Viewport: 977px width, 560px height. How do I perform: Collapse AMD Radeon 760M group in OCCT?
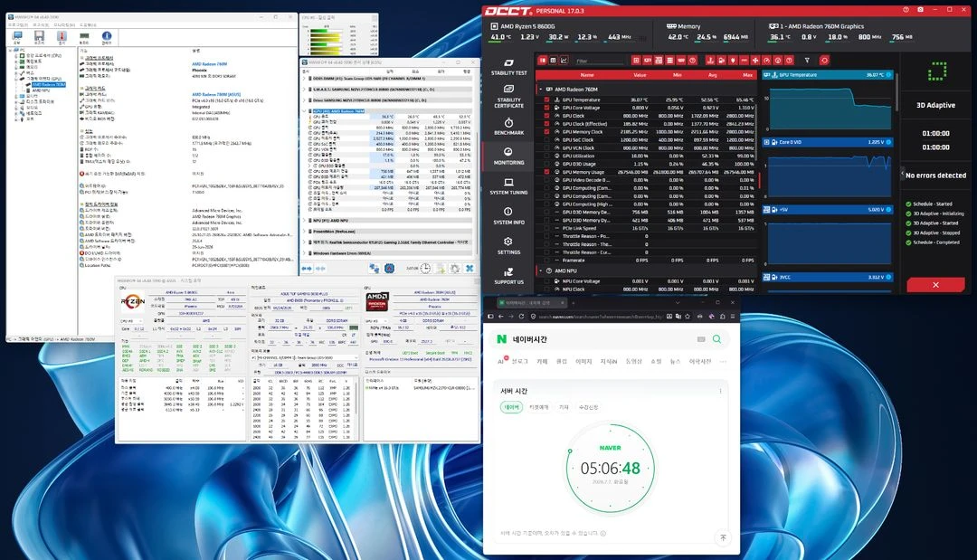coord(541,89)
